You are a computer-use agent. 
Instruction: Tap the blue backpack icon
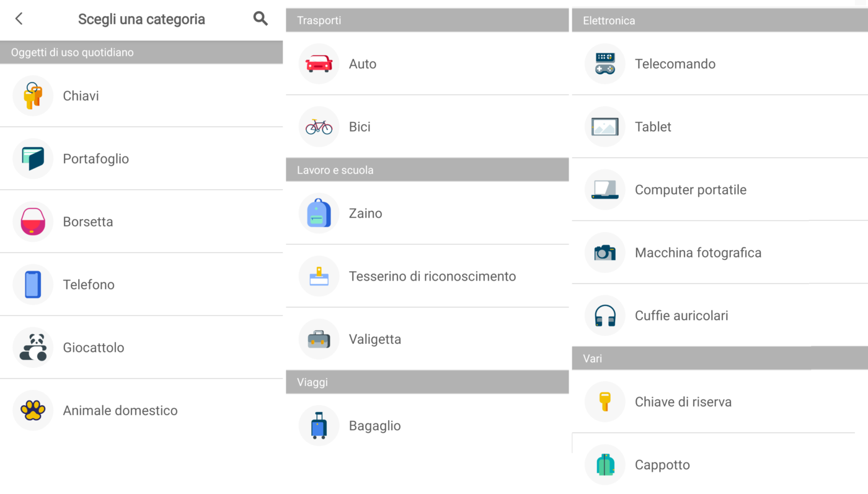(x=319, y=213)
